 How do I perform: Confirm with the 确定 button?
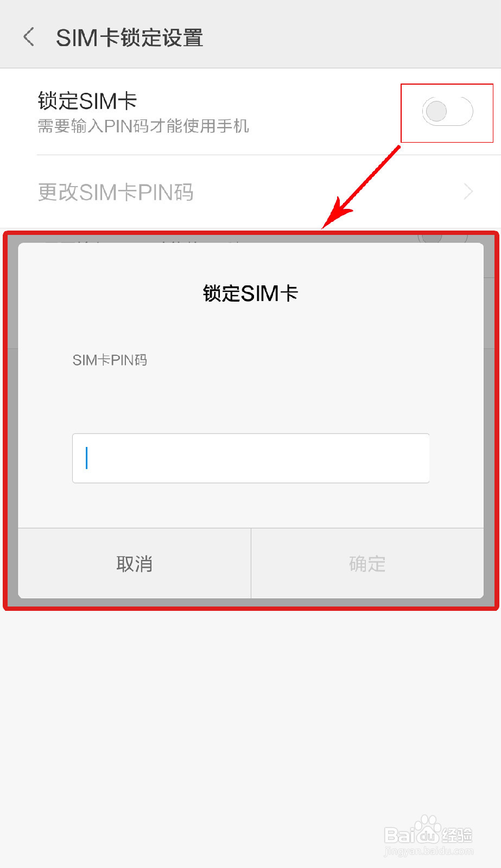click(x=367, y=564)
